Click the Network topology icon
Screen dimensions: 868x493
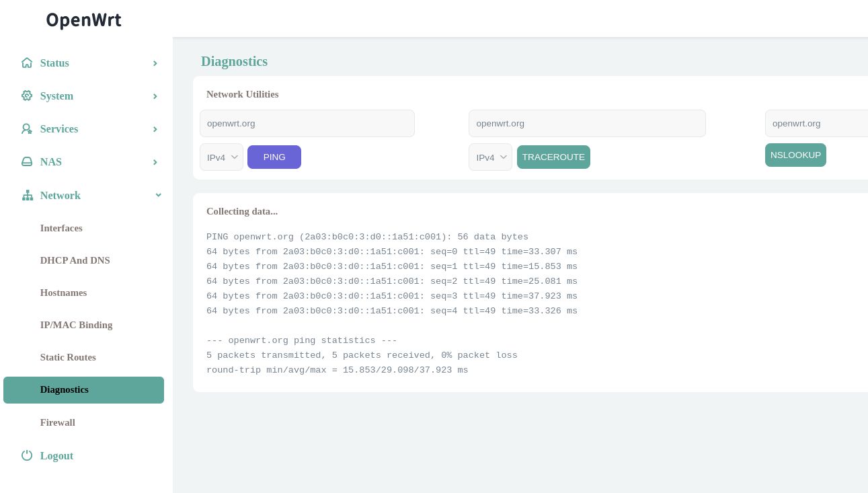(28, 195)
